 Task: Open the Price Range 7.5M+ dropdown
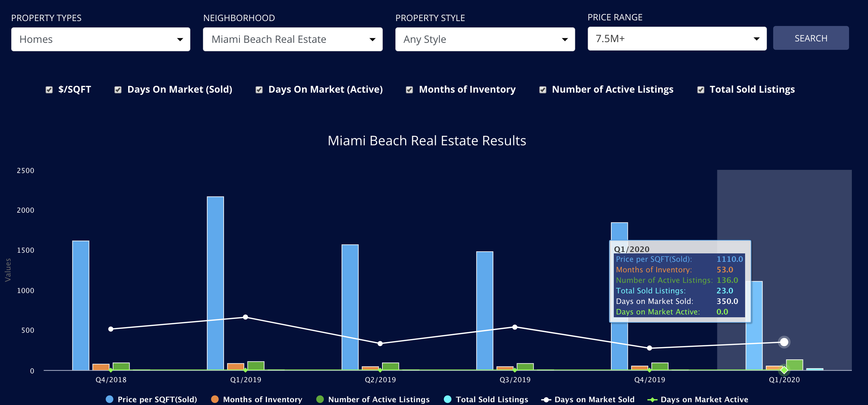677,39
